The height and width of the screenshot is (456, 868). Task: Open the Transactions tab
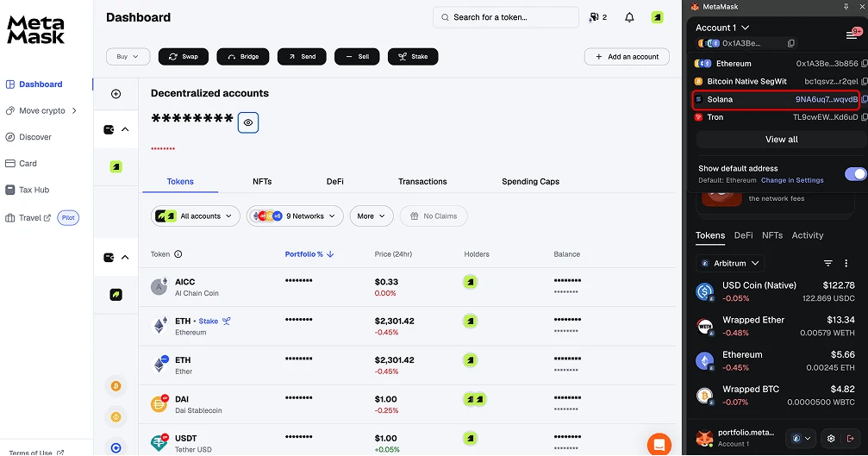(422, 182)
